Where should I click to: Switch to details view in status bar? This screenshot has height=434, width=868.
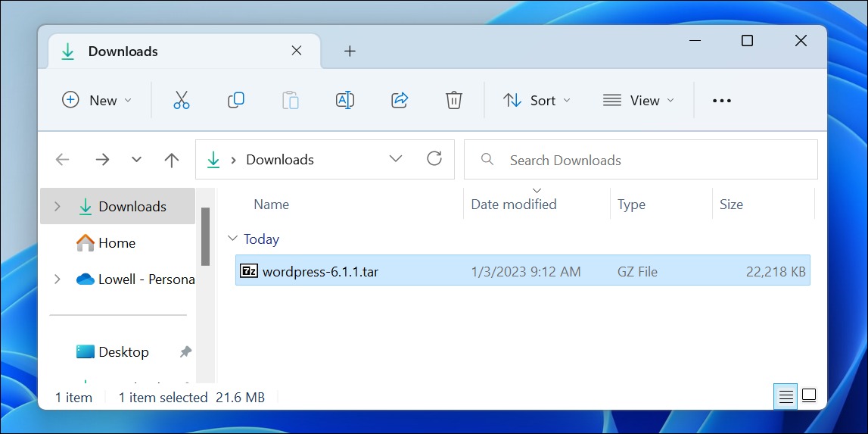click(786, 396)
